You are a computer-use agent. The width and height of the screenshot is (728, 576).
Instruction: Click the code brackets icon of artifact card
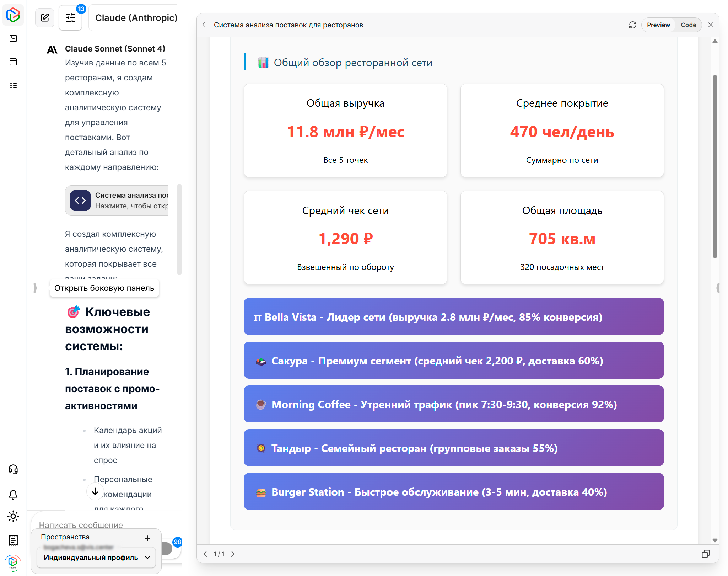80,201
